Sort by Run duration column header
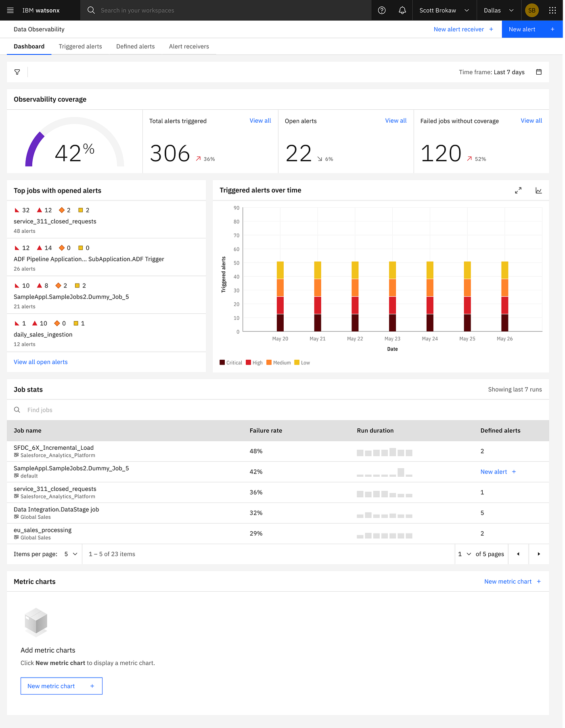565x728 pixels. pyautogui.click(x=375, y=431)
